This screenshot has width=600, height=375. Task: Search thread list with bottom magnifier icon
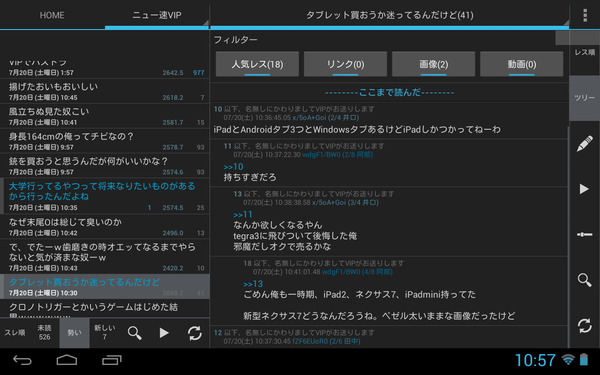[x=134, y=333]
